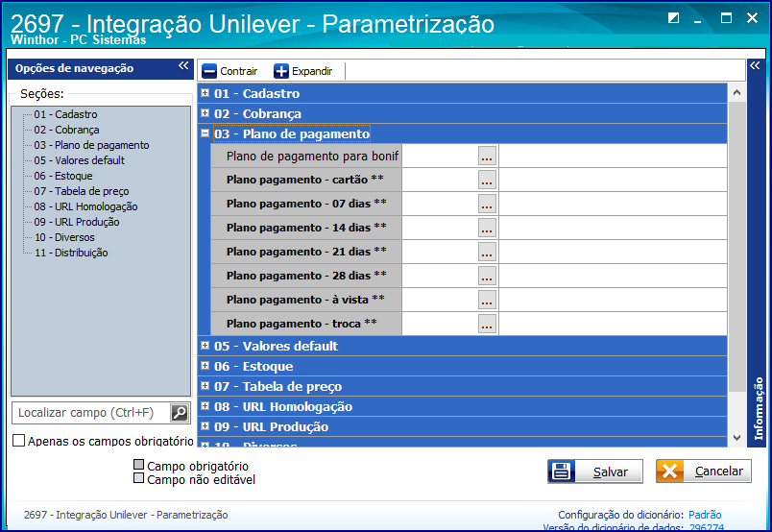The width and height of the screenshot is (772, 532).
Task: Open lookup for Plano pagamento - 07 dias
Action: 487,204
